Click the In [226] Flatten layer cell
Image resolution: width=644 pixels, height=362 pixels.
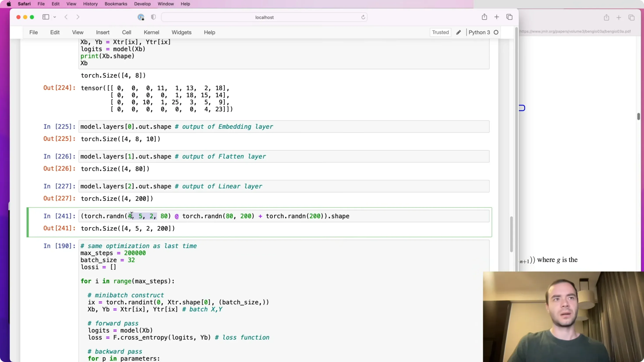click(284, 156)
